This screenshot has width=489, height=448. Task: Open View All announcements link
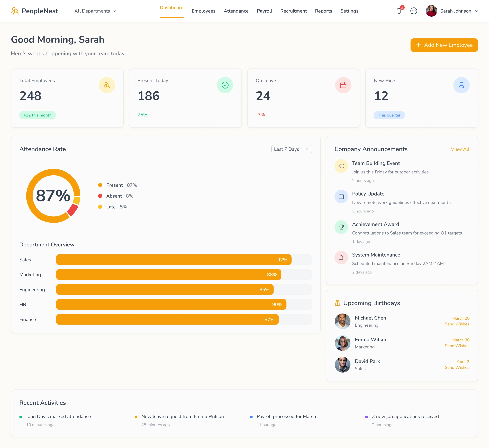460,149
